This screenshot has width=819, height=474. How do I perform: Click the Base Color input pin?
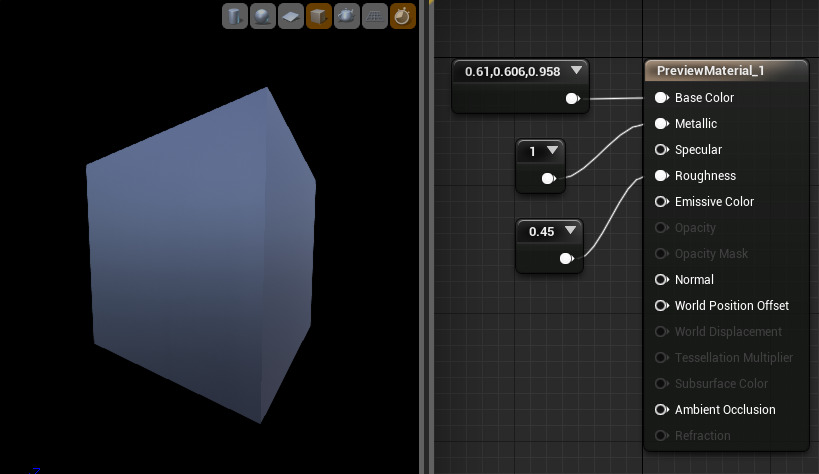point(662,97)
